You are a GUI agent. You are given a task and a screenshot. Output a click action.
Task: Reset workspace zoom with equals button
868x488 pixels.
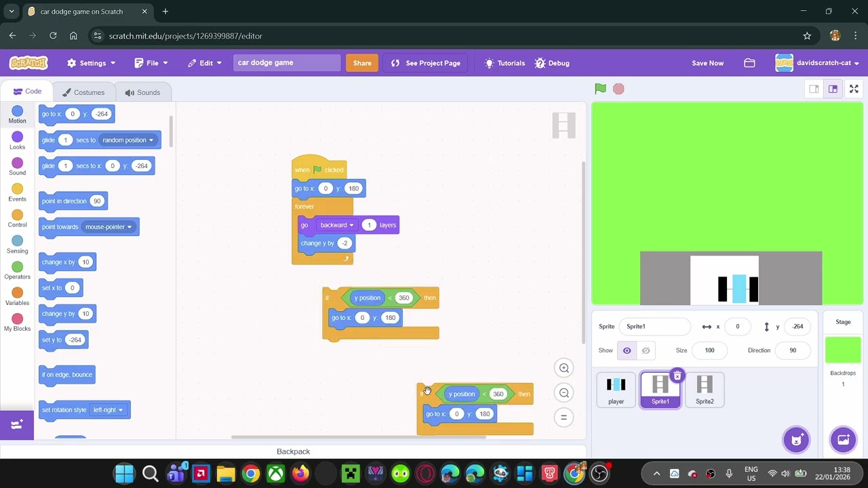pyautogui.click(x=564, y=418)
